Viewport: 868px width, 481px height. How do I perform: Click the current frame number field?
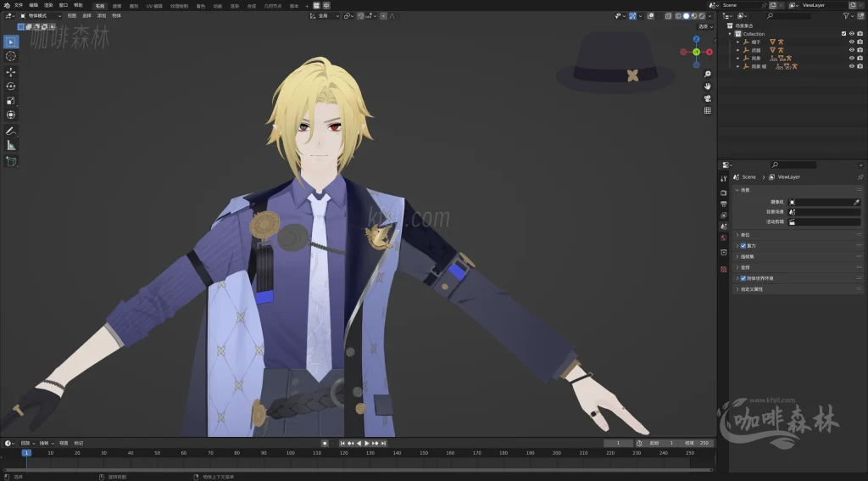click(x=618, y=444)
